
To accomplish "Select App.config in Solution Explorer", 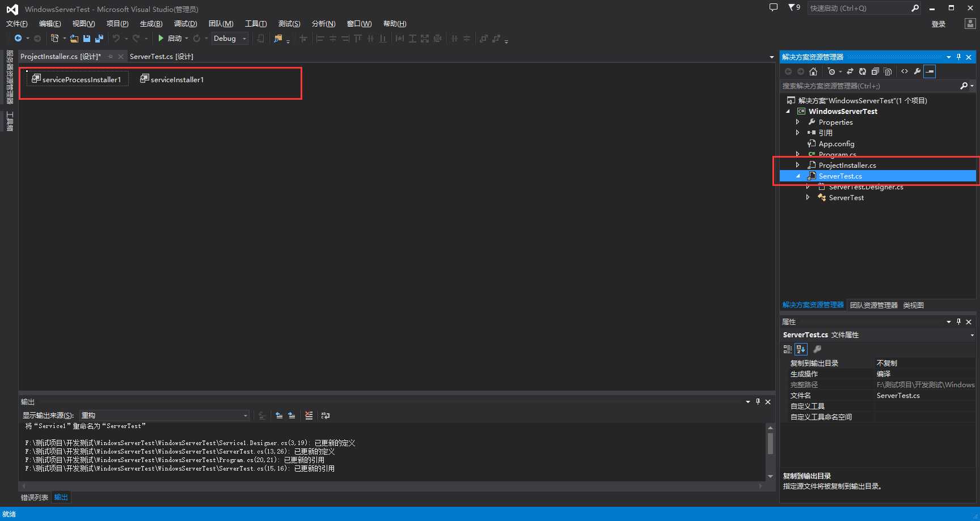I will (836, 144).
